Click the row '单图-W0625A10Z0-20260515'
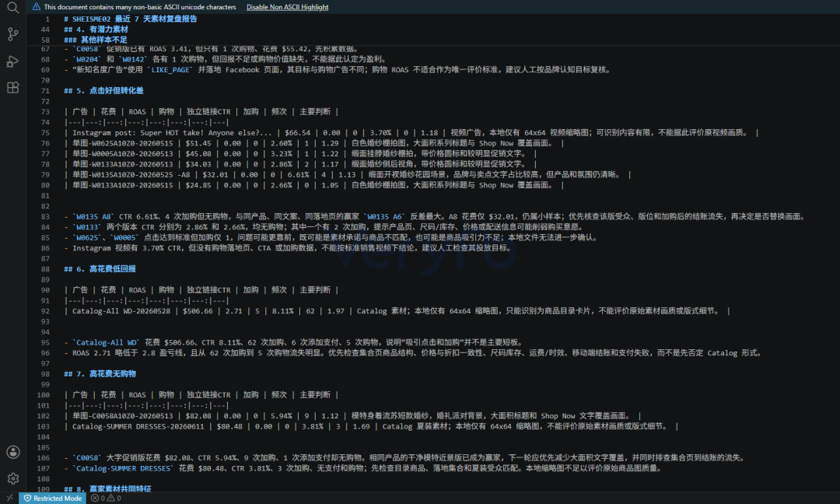The height and width of the screenshot is (504, 840). [x=314, y=143]
